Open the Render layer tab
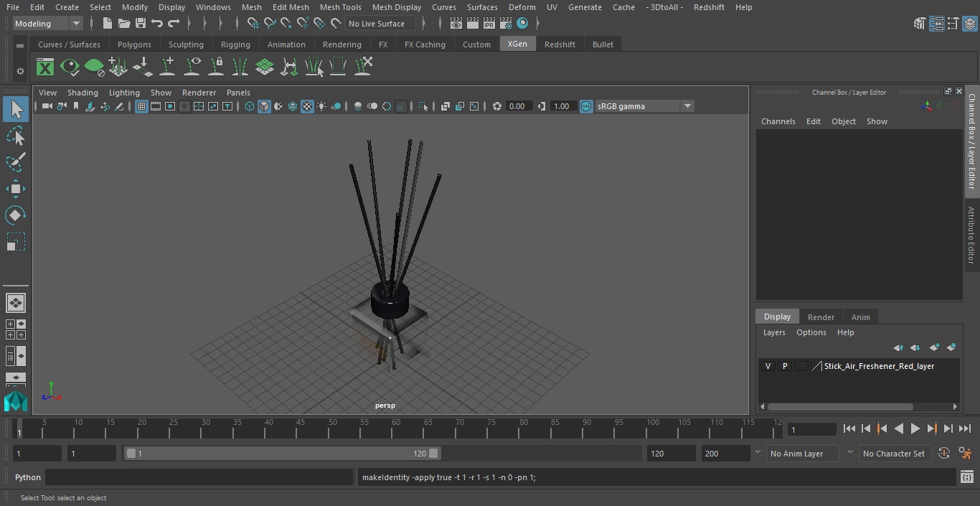This screenshot has height=506, width=980. [x=821, y=317]
